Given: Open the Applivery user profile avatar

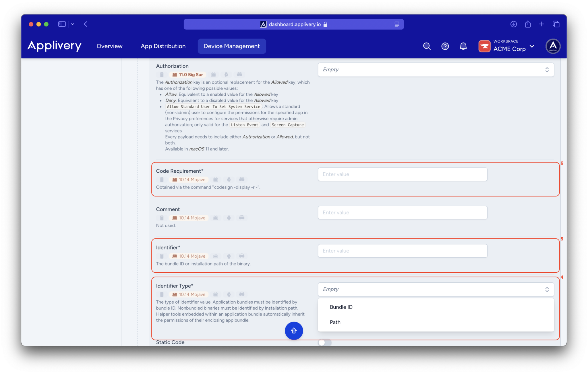Looking at the screenshot, I should click(553, 46).
